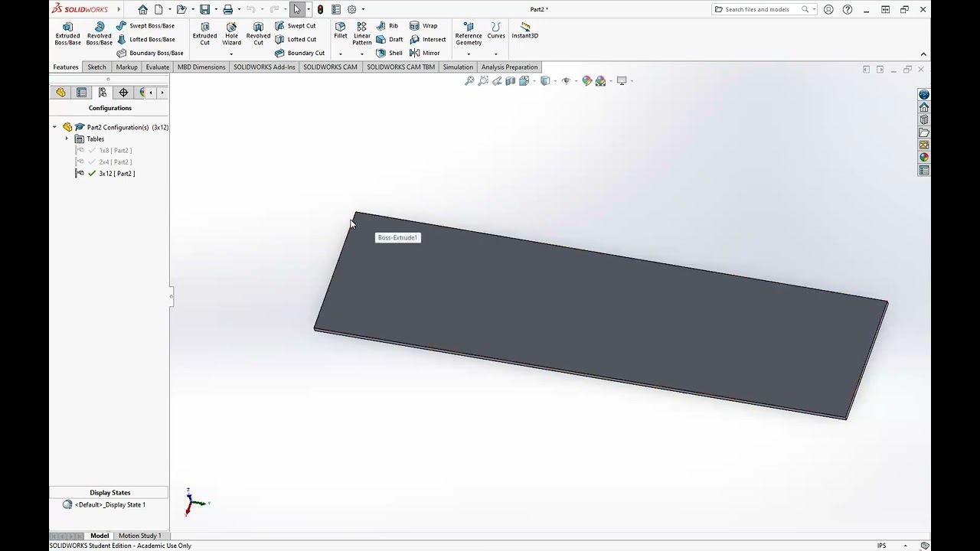Save the current part
980x551 pixels.
point(204,9)
